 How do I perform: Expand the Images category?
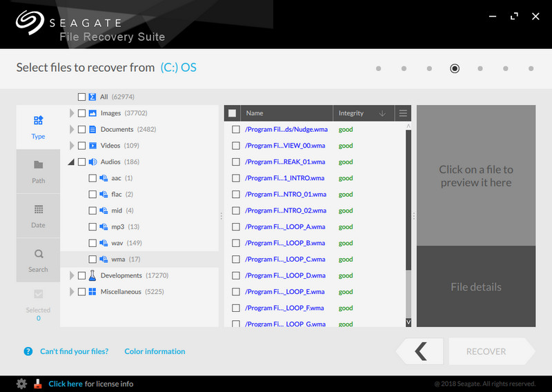click(72, 113)
